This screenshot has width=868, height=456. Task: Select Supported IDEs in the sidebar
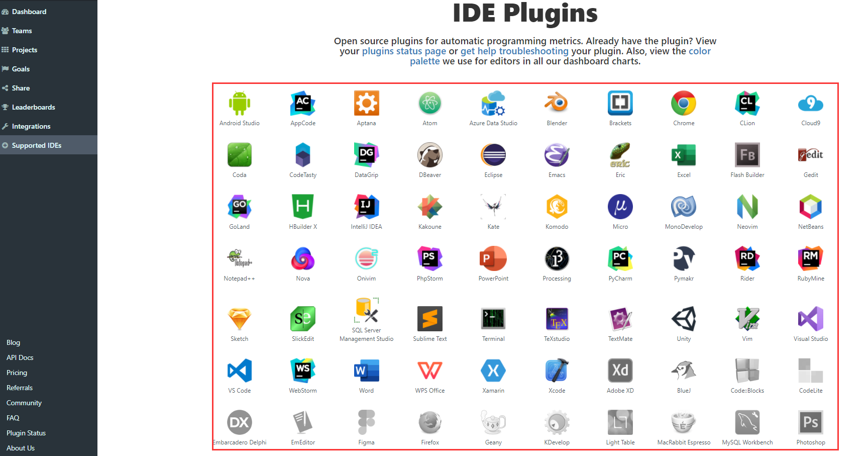pos(49,145)
